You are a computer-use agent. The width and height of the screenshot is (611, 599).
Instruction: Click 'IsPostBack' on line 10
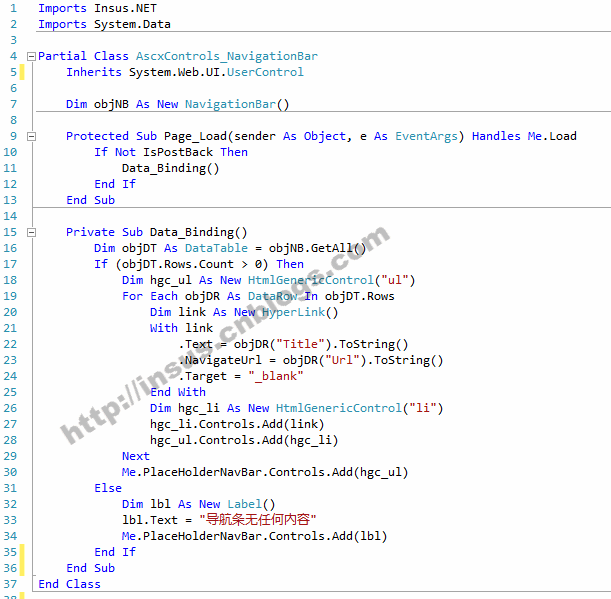click(x=178, y=152)
